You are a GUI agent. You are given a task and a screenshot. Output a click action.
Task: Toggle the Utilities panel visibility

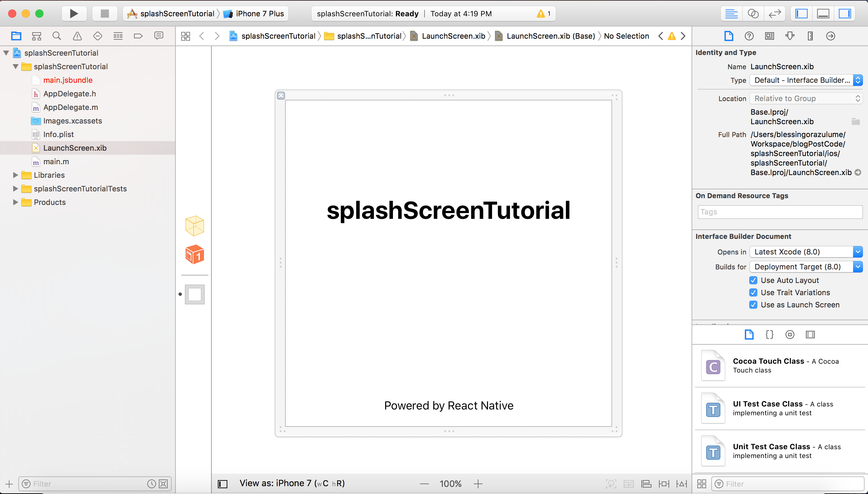point(845,14)
